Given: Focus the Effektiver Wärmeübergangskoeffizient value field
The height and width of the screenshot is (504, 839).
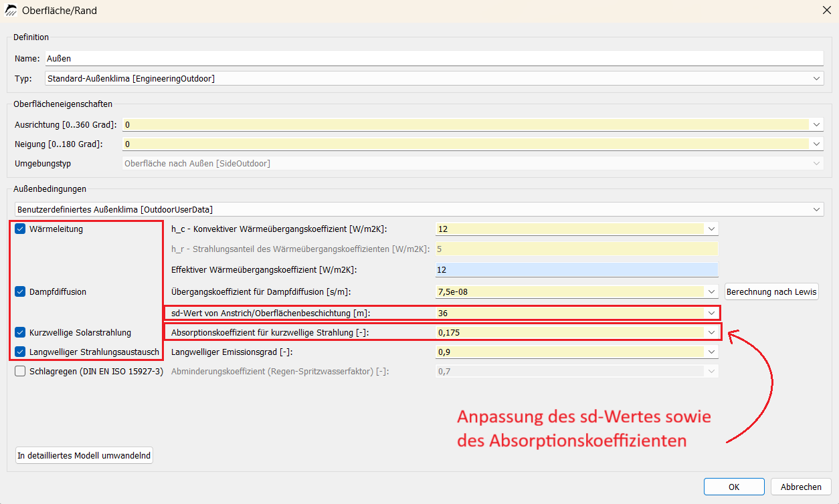Looking at the screenshot, I should 577,269.
